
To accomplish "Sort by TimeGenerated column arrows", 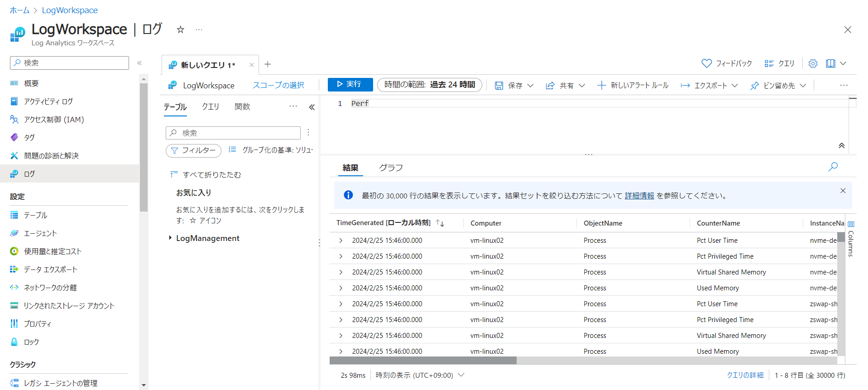I will pyautogui.click(x=440, y=223).
